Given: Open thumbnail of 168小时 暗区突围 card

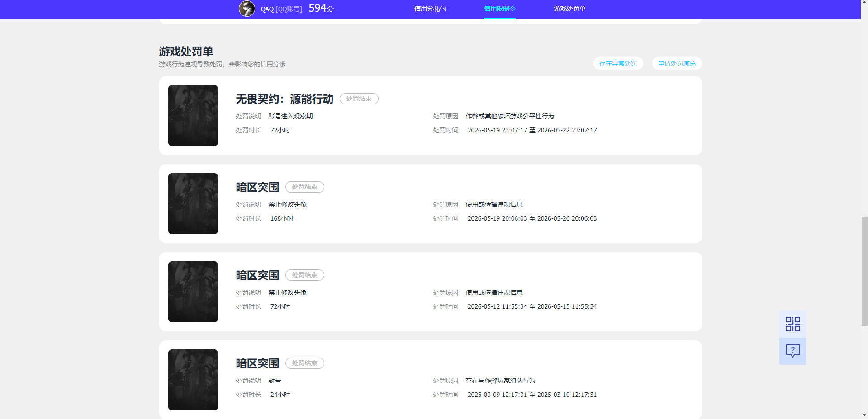Looking at the screenshot, I should [193, 203].
